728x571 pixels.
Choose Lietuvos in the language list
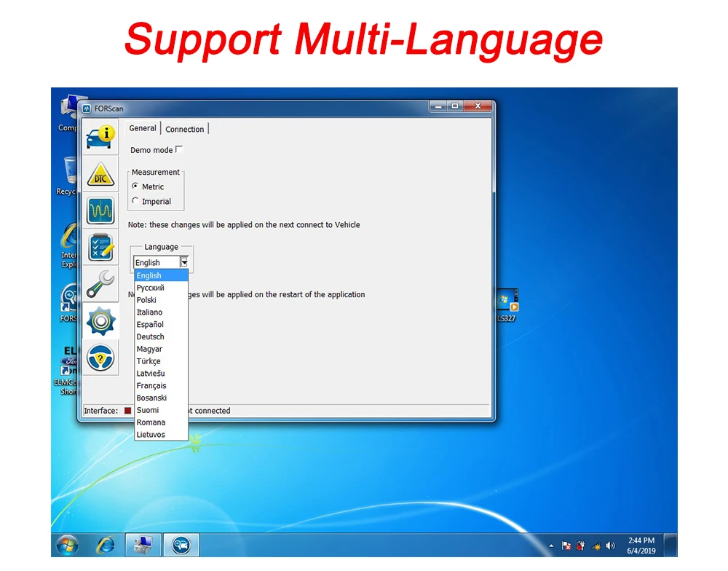[161, 434]
